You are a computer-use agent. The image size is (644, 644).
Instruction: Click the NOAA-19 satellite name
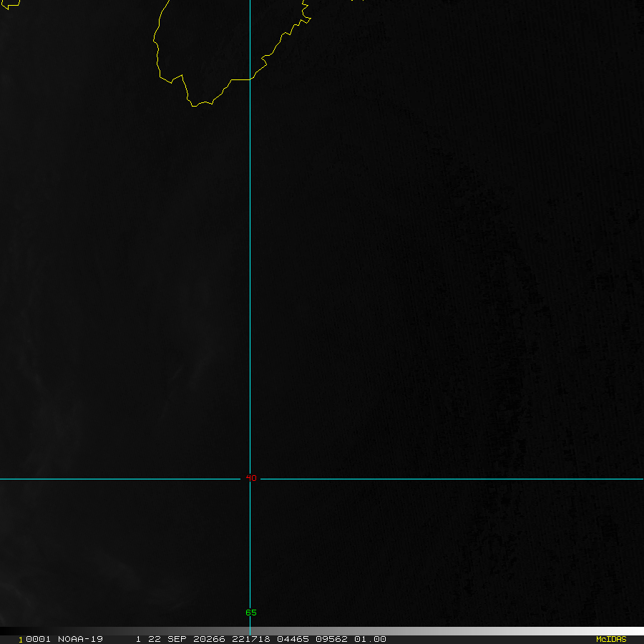click(x=80, y=639)
